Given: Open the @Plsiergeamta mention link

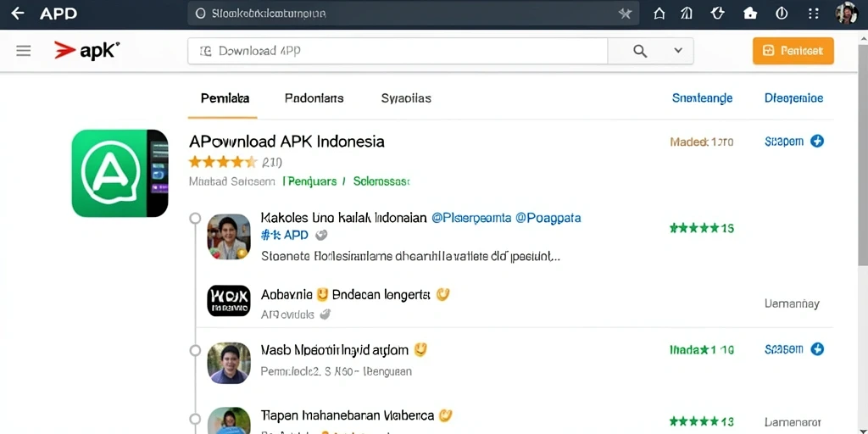Looking at the screenshot, I should click(x=470, y=218).
